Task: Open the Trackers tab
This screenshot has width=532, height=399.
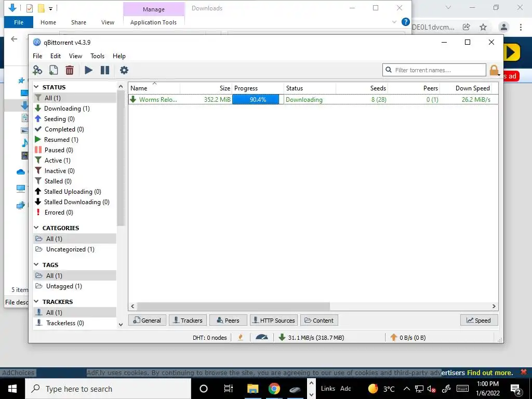Action: coord(188,320)
